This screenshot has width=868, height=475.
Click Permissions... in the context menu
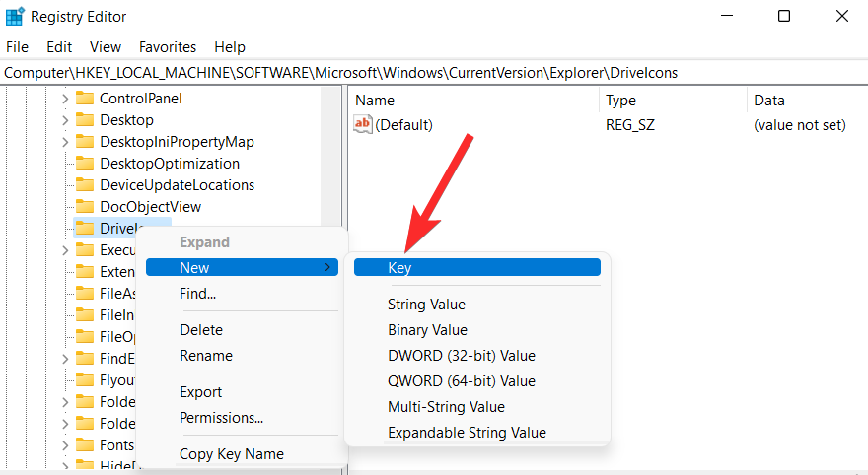point(221,418)
